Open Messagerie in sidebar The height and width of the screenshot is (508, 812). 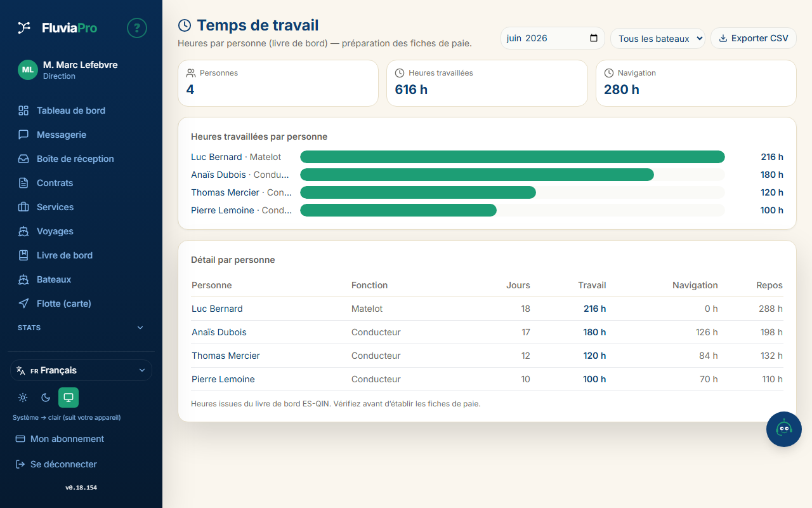[x=81, y=135]
